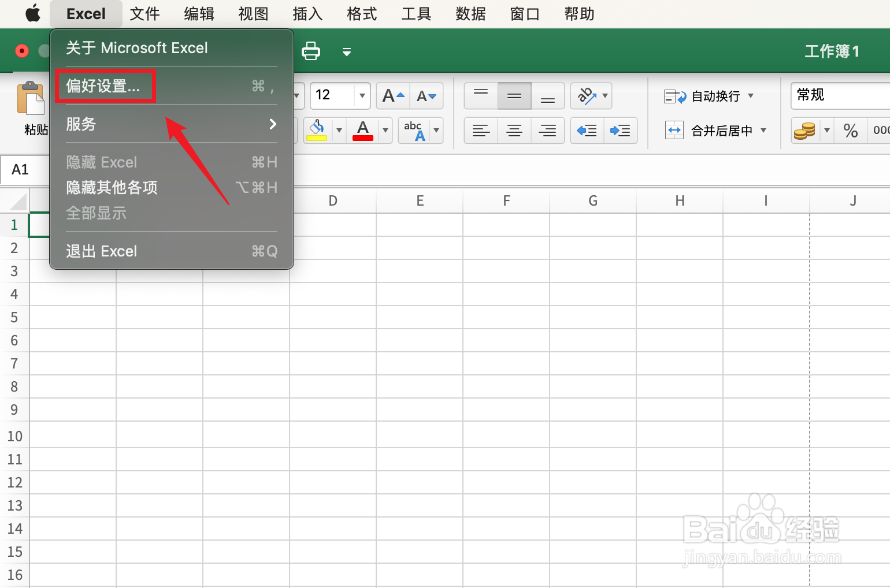
Task: Click the fill color paint bucket
Action: pyautogui.click(x=317, y=131)
